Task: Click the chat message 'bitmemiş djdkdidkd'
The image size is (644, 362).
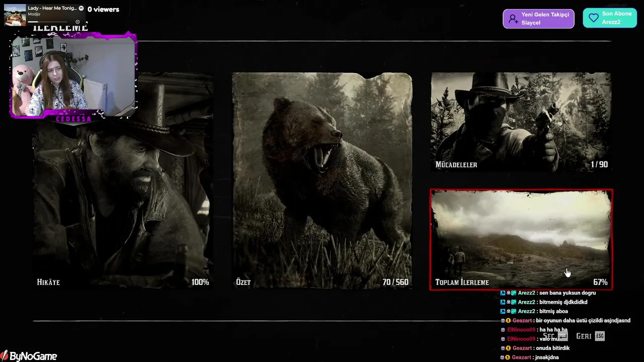Action: click(x=563, y=302)
